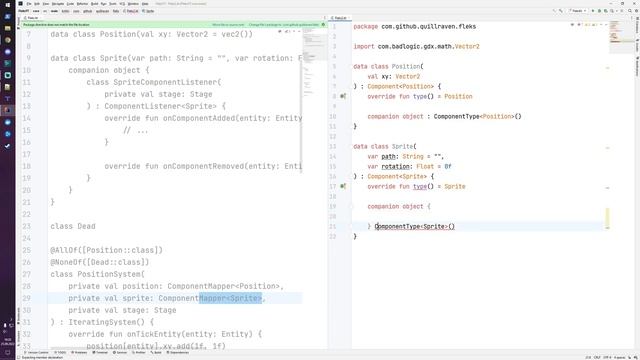This screenshot has width=640, height=360.
Task: Click the 'core' breadcrumb in navigation bar
Action: click(36, 11)
